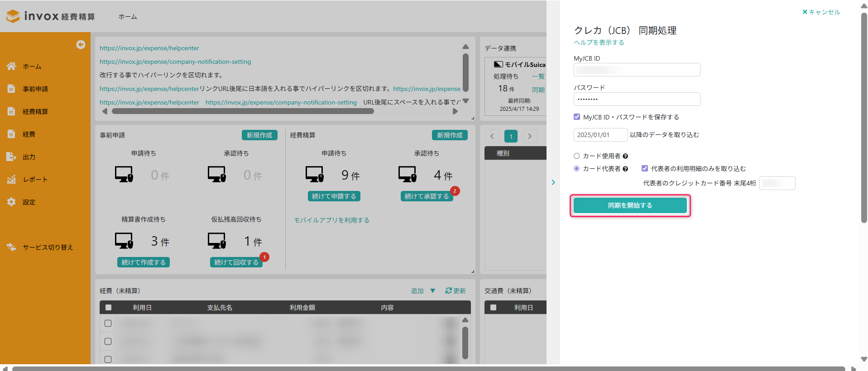
Task: Select the カード使用者 radio button
Action: 577,156
